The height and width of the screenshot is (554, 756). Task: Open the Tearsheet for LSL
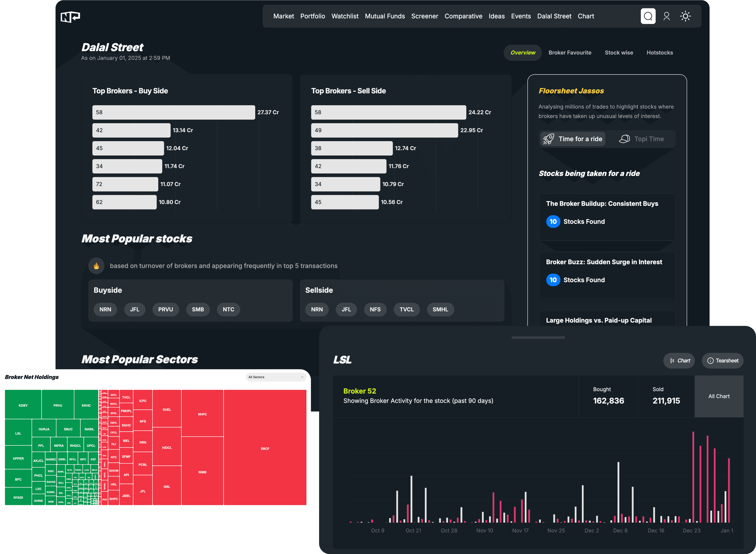[723, 361]
